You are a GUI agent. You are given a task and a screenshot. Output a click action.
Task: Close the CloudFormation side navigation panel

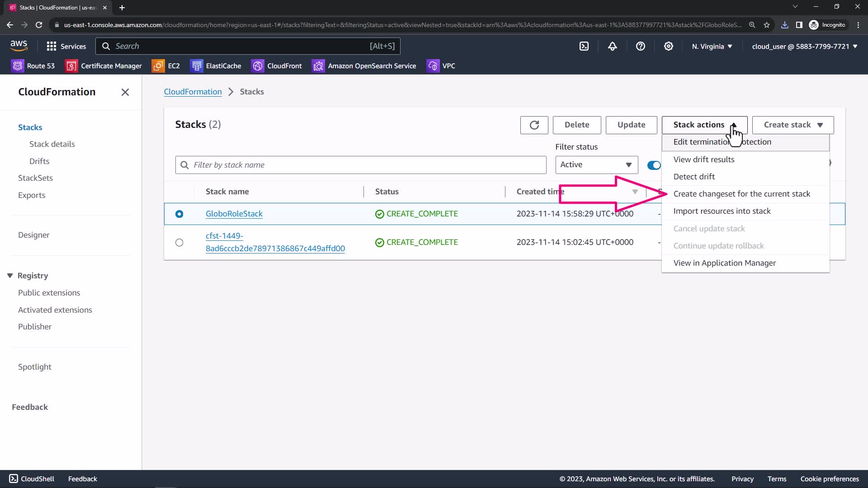(x=125, y=92)
